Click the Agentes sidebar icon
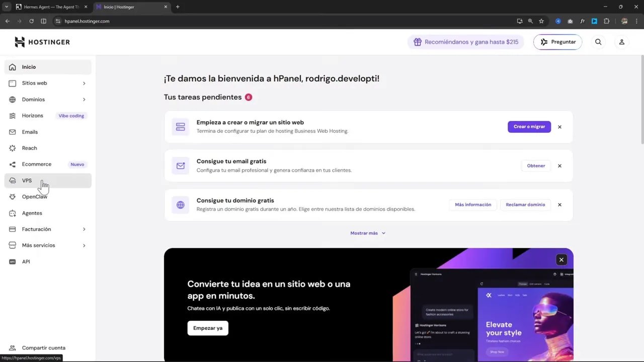 (x=13, y=213)
